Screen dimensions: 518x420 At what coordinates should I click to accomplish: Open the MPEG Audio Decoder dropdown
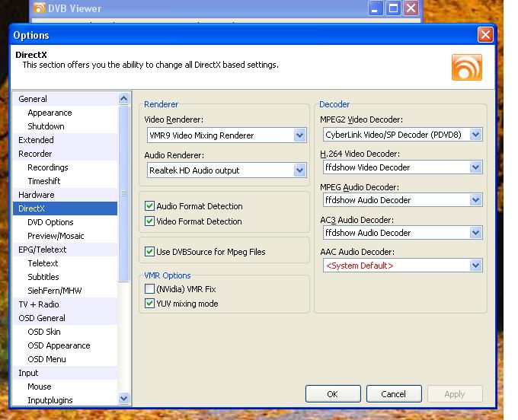pyautogui.click(x=475, y=200)
